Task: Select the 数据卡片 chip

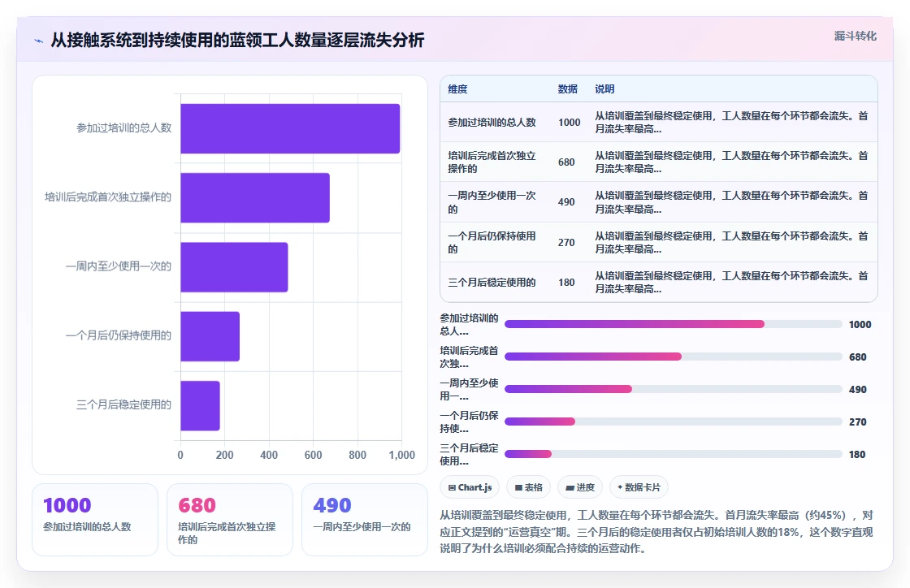Action: point(639,487)
